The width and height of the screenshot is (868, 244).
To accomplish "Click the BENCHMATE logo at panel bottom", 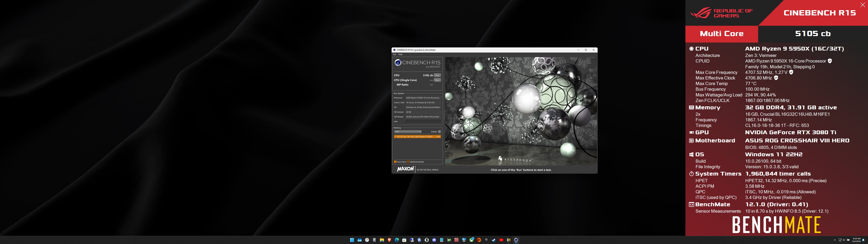I will click(776, 225).
